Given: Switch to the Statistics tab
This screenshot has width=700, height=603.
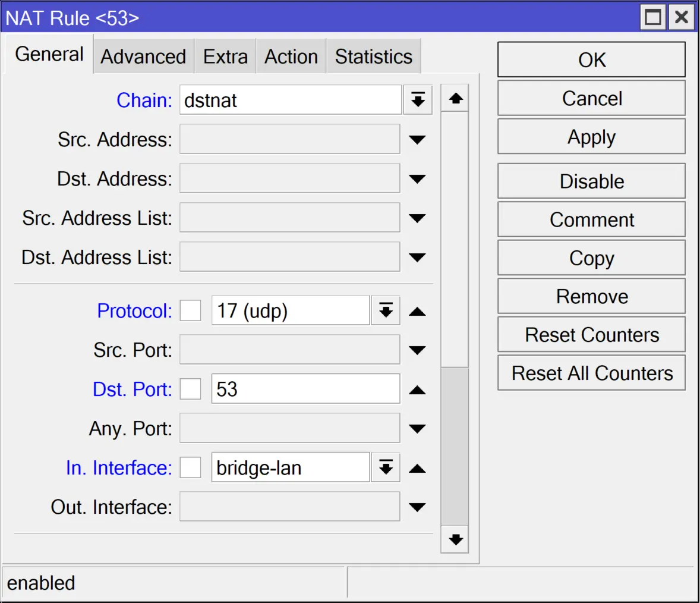Looking at the screenshot, I should (373, 56).
